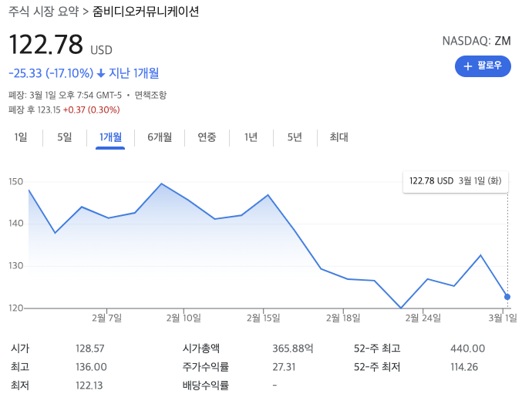This screenshot has width=532, height=401.
Task: Select the 5일 range tab
Action: pos(65,137)
